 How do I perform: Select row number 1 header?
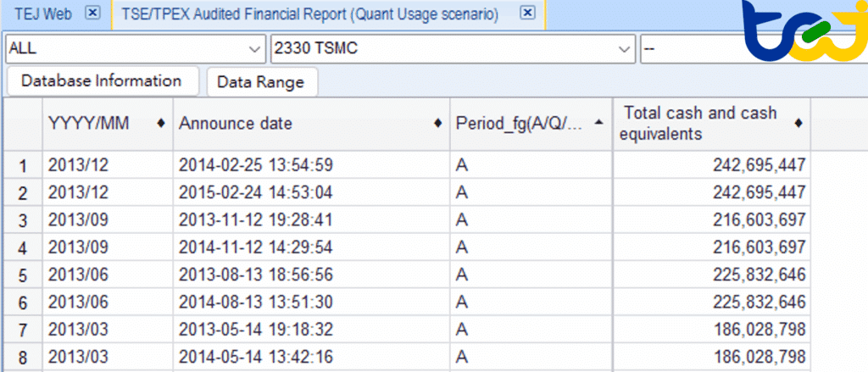click(x=23, y=165)
